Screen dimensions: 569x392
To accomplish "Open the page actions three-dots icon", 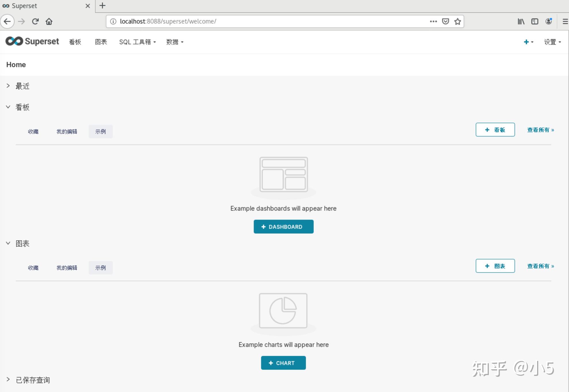I will pos(433,21).
